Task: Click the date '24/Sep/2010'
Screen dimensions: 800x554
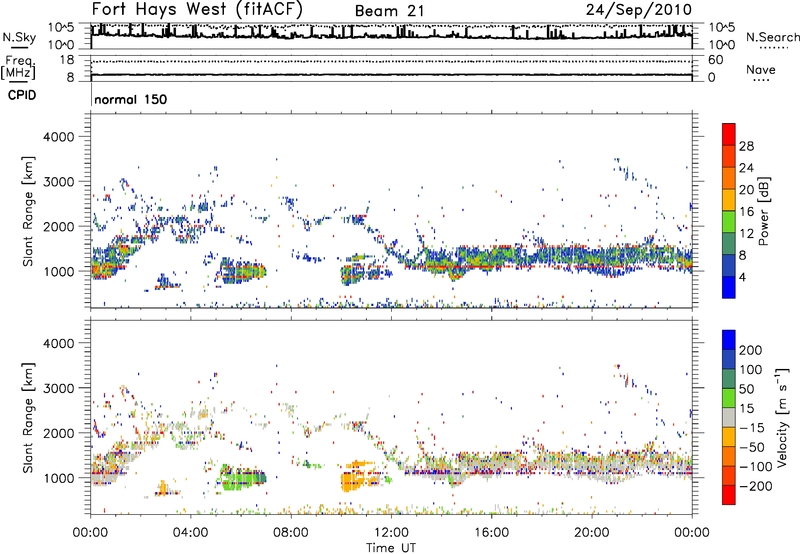Action: tap(639, 10)
